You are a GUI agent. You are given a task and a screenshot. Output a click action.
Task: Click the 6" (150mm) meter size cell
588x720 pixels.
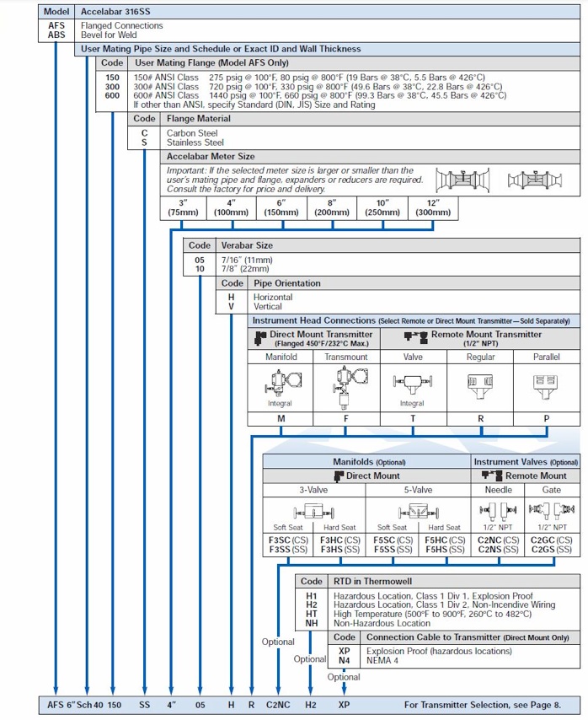[282, 207]
